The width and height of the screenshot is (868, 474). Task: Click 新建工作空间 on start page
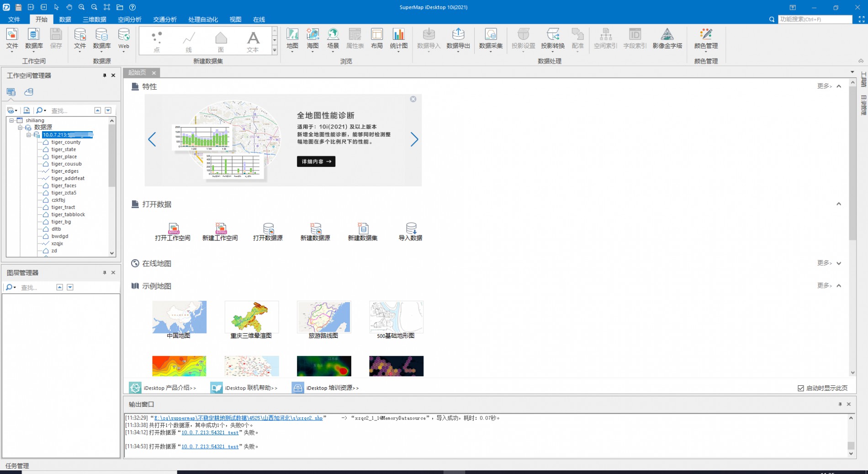[x=220, y=232]
